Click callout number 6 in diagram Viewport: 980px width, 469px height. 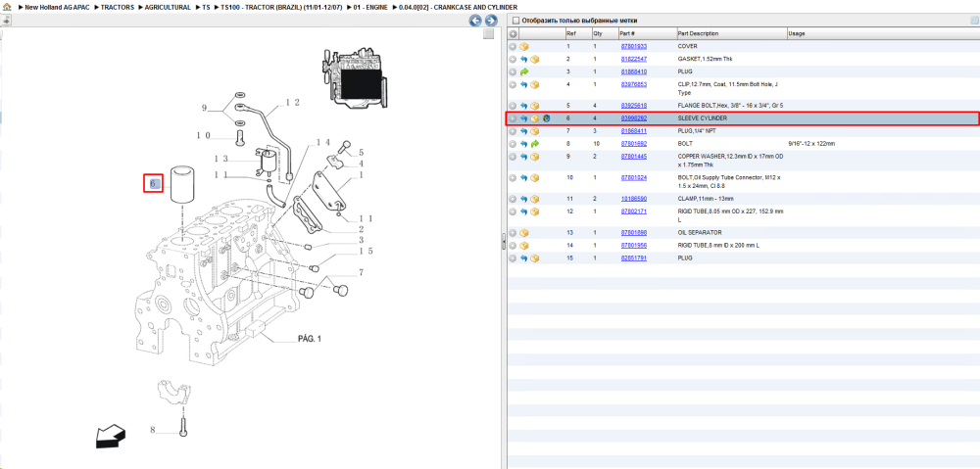tap(153, 184)
